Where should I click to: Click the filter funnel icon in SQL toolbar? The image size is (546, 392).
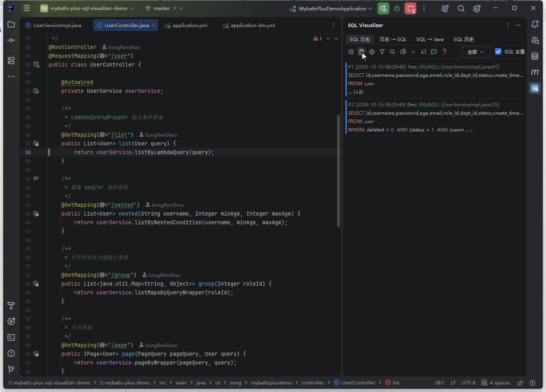pyautogui.click(x=382, y=52)
